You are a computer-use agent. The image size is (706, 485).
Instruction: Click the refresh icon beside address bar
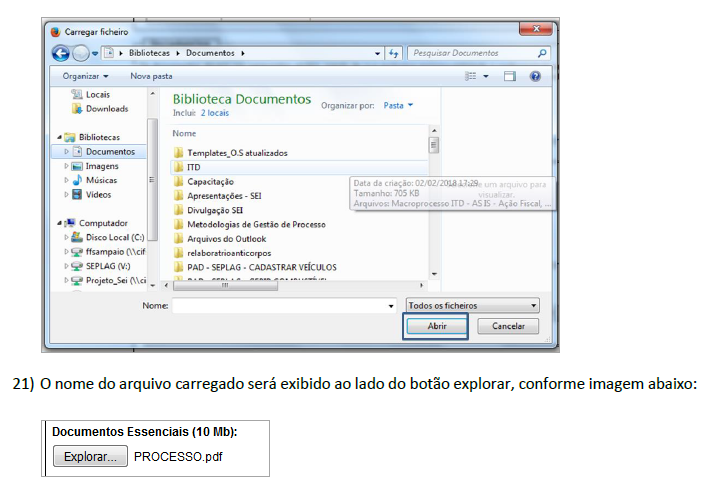394,53
